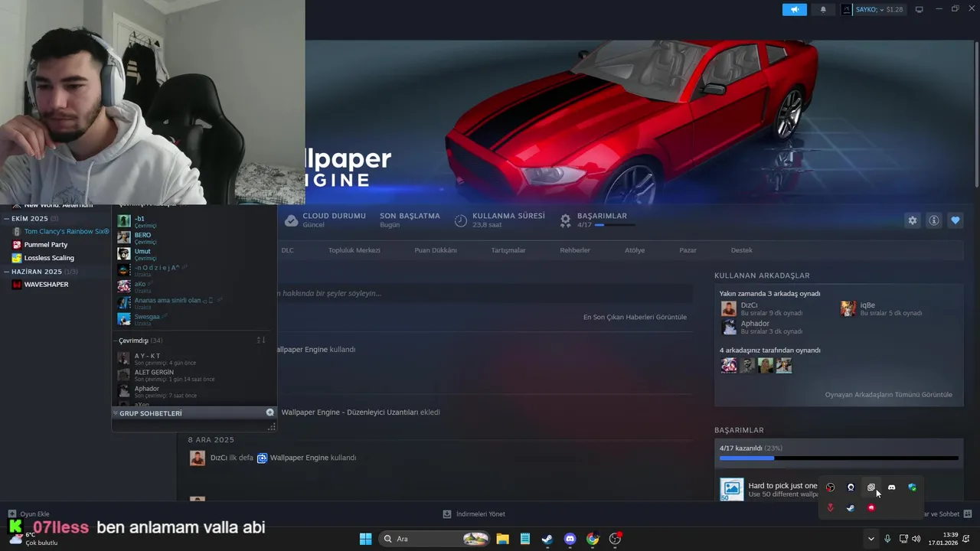Open File Explorer from taskbar
The height and width of the screenshot is (551, 980).
(502, 539)
